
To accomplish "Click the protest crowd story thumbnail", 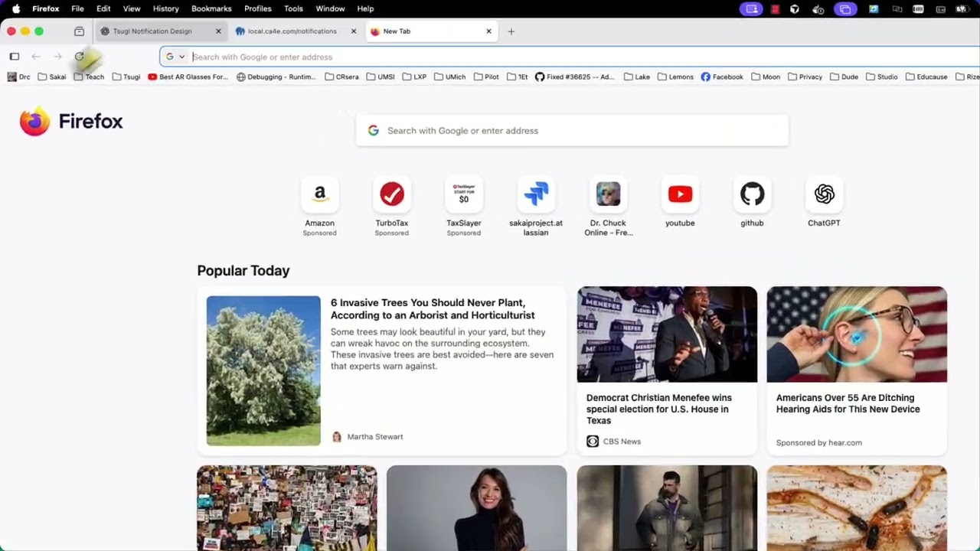I will click(x=287, y=508).
